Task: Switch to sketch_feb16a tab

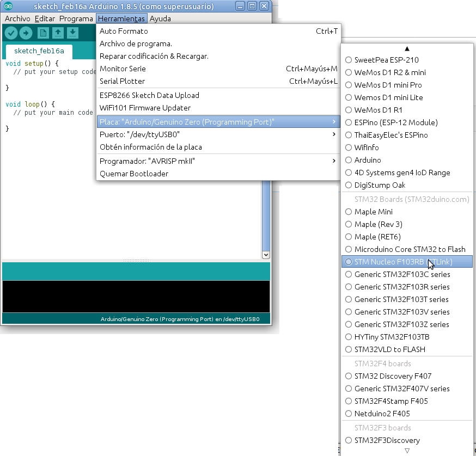Action: tap(39, 51)
